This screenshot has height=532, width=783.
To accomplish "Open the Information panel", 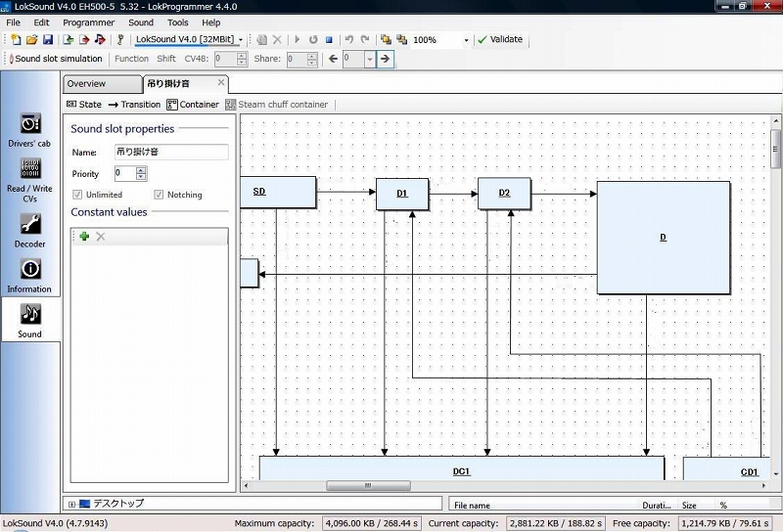I will 30,276.
